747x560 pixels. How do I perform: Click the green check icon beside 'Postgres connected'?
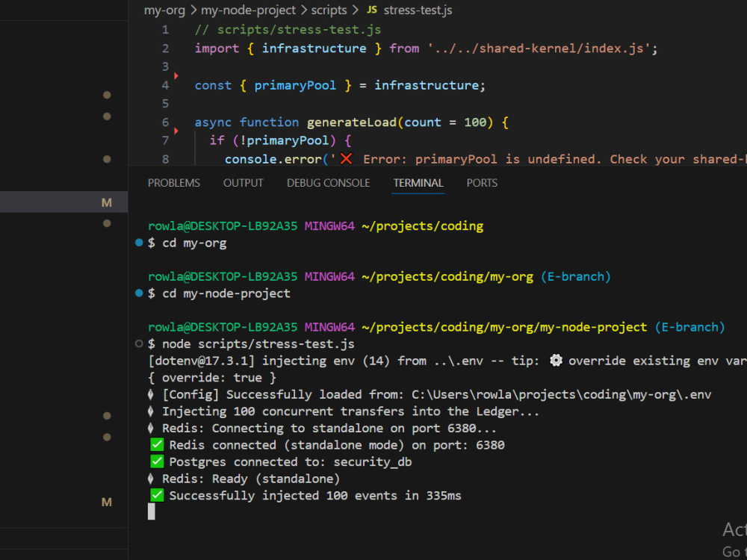pos(157,461)
